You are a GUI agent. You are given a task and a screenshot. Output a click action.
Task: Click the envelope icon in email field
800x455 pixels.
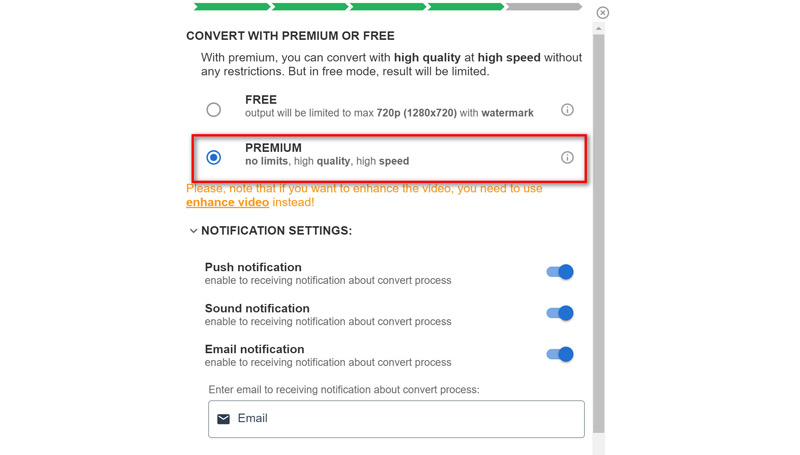(x=224, y=419)
